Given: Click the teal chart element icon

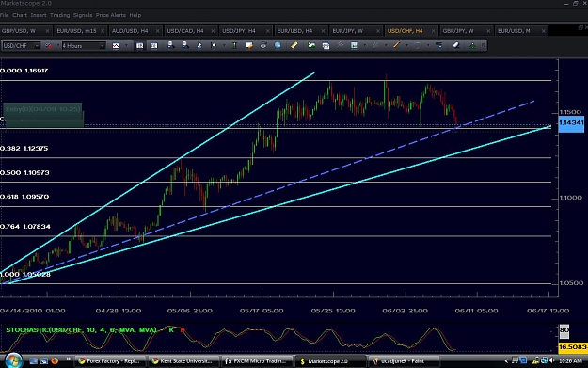Looking at the screenshot, I should (354, 45).
